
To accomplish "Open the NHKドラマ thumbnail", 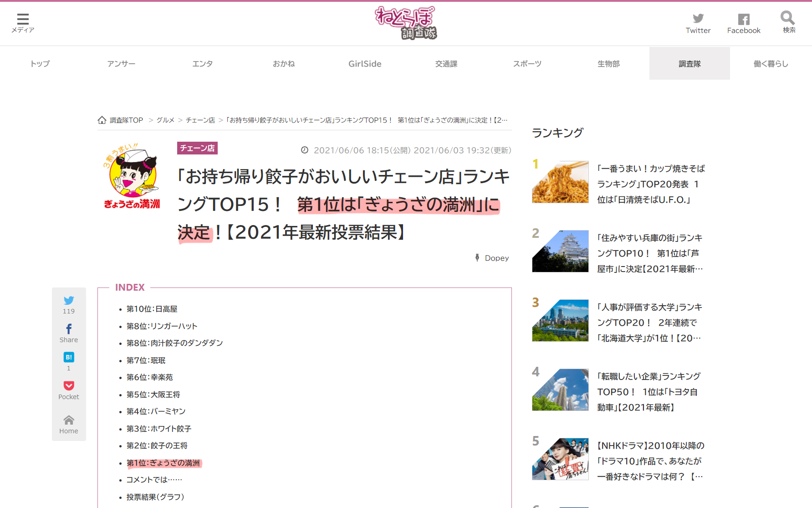I will [x=560, y=459].
